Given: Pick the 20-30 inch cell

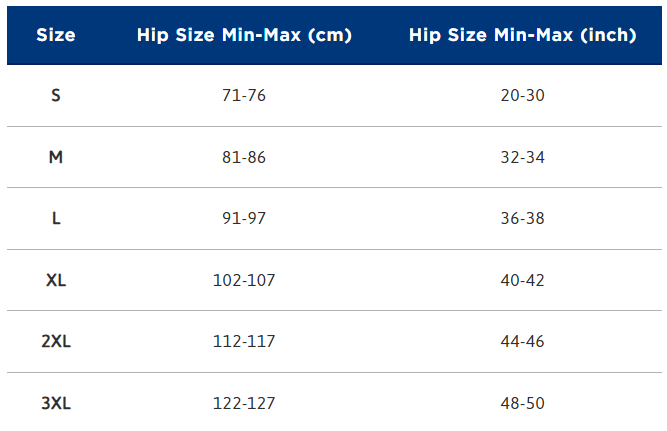Looking at the screenshot, I should click(x=522, y=96).
